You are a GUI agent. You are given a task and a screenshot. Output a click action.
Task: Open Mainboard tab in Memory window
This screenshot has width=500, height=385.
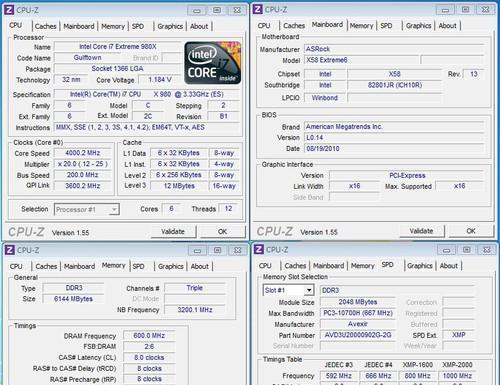79,266
